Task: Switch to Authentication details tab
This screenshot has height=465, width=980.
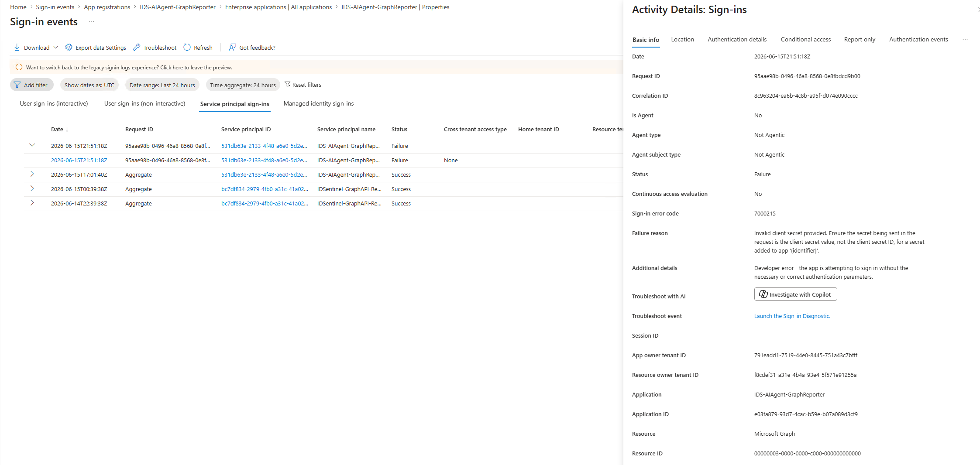Action: point(737,39)
